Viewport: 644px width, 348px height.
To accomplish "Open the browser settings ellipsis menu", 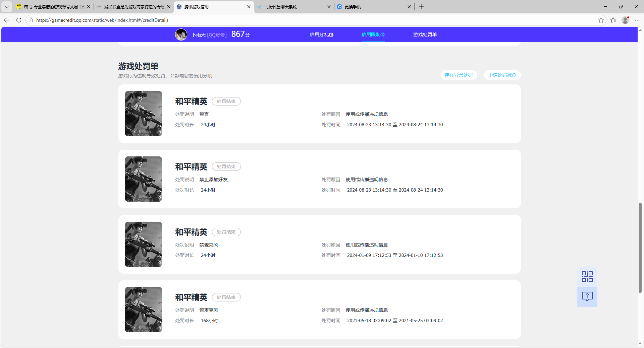I will click(638, 20).
